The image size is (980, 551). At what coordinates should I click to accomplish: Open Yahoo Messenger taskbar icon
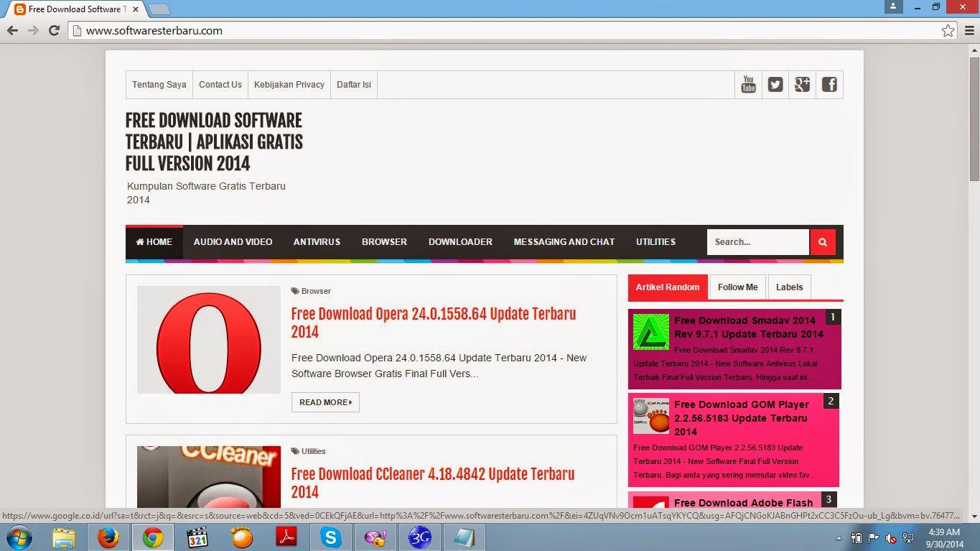pyautogui.click(x=375, y=537)
